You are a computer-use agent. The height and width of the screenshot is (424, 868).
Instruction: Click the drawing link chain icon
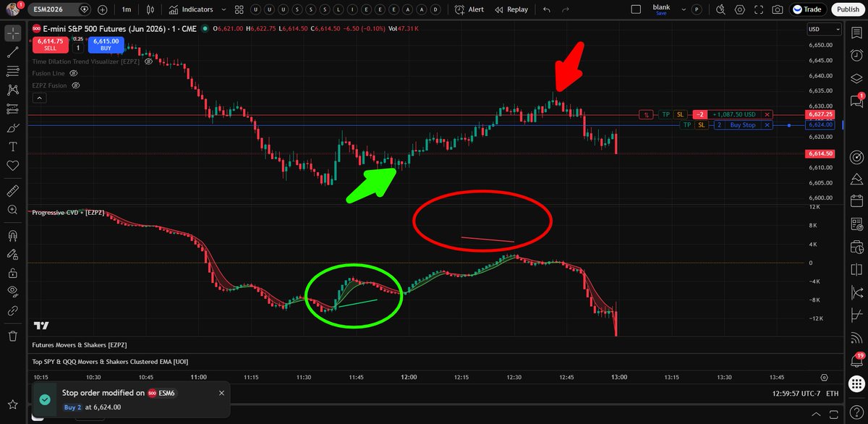[x=12, y=310]
